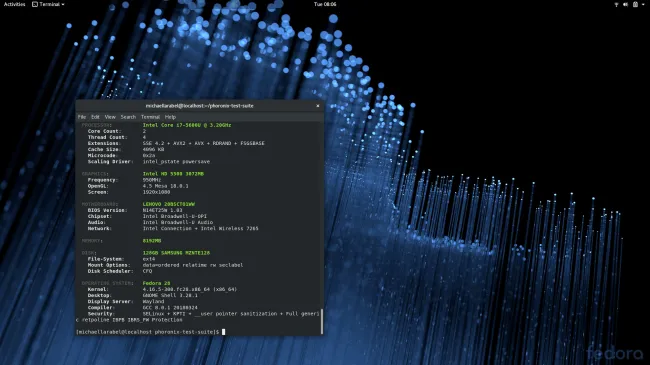Click the 'Intel Broadwell-U-DPI' chipset value
Viewport: 650px width, 365px height.
coord(175,216)
